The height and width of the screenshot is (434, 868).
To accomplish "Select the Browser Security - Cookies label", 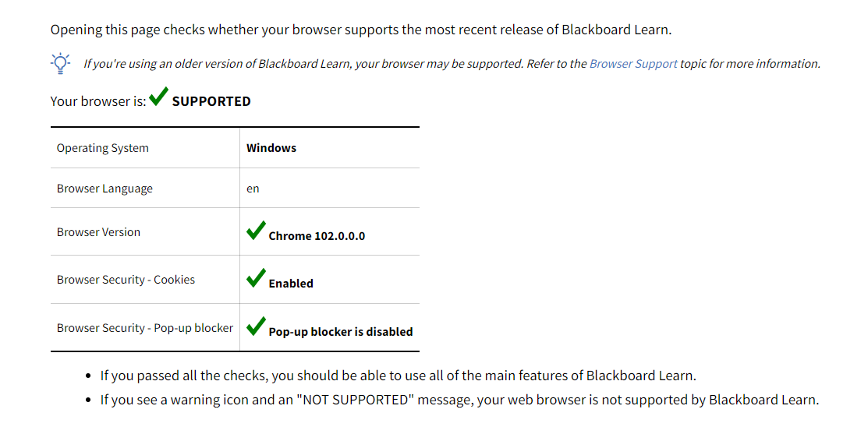I will coord(126,280).
